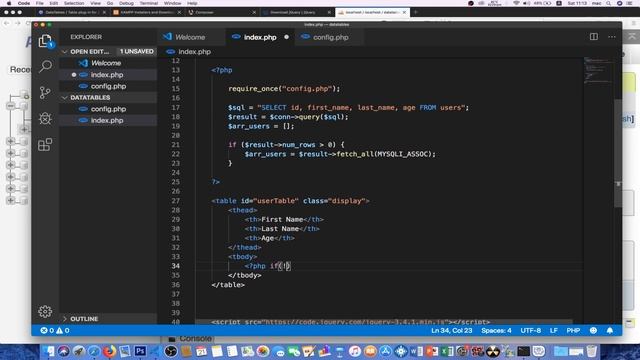Open Calendar from the Dock
Image resolution: width=640 pixels, height=360 pixels.
click(x=201, y=351)
